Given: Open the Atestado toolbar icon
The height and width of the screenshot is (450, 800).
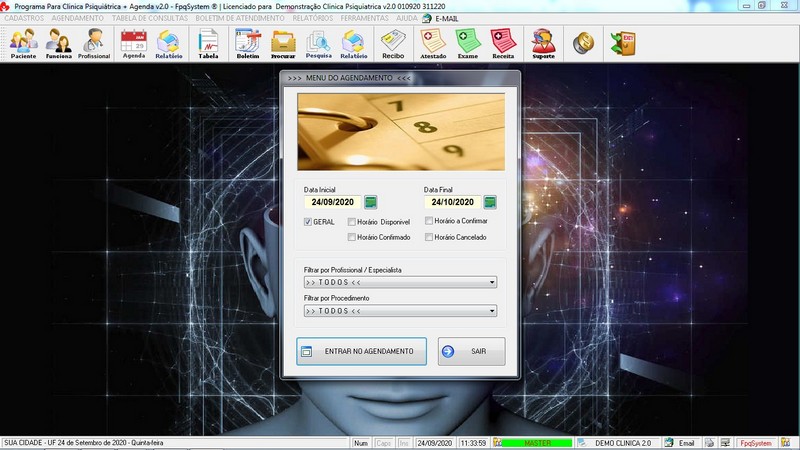Looking at the screenshot, I should click(x=433, y=43).
